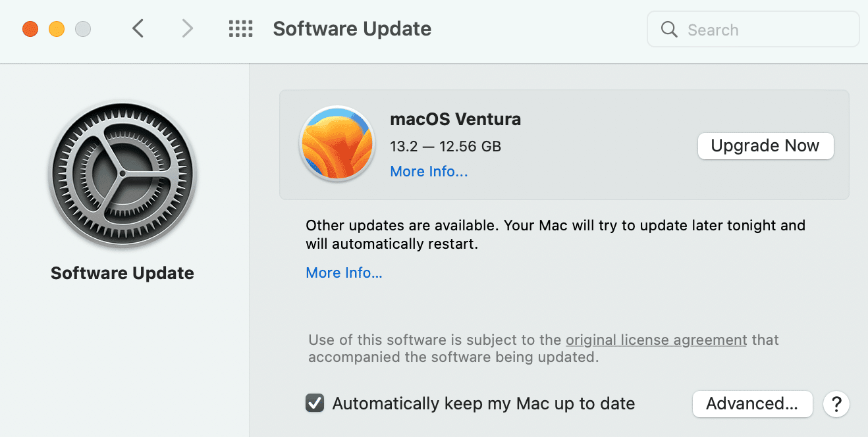Click the Software Update preference pane thumbnail
This screenshot has width=868, height=437.
click(122, 174)
